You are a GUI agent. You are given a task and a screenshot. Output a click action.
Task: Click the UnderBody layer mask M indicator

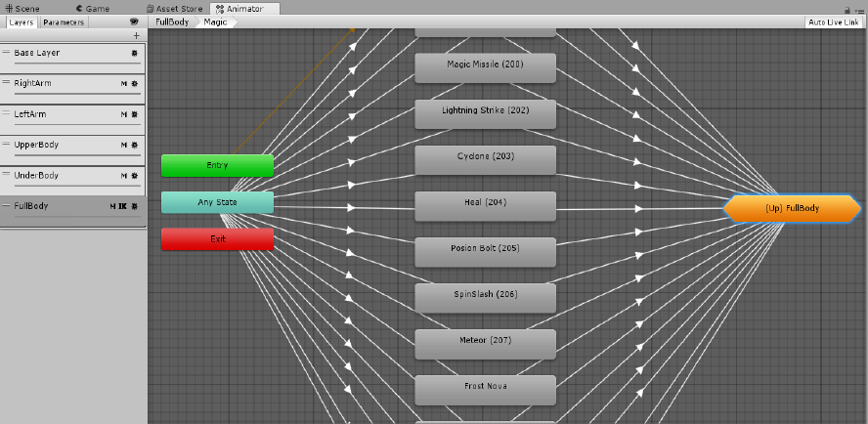pos(124,176)
